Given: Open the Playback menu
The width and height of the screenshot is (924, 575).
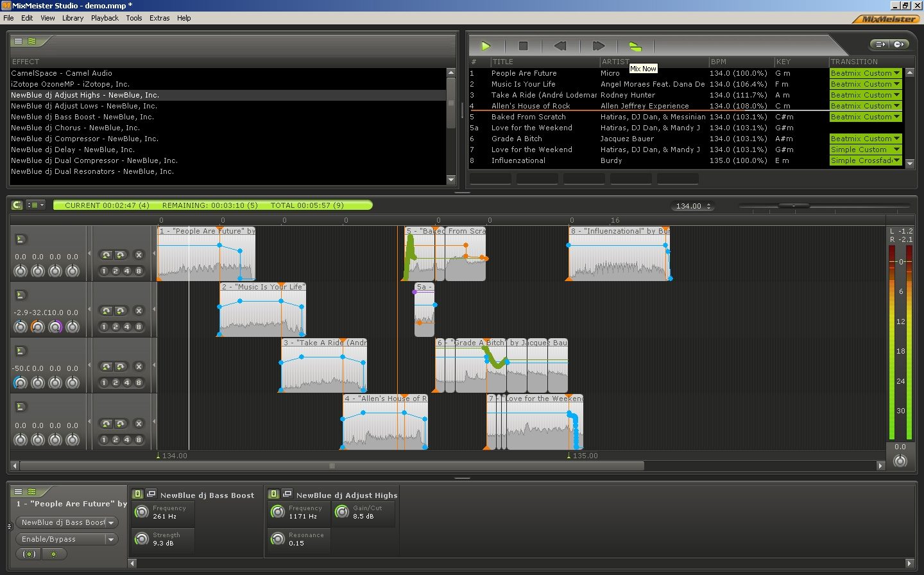Looking at the screenshot, I should pos(105,18).
